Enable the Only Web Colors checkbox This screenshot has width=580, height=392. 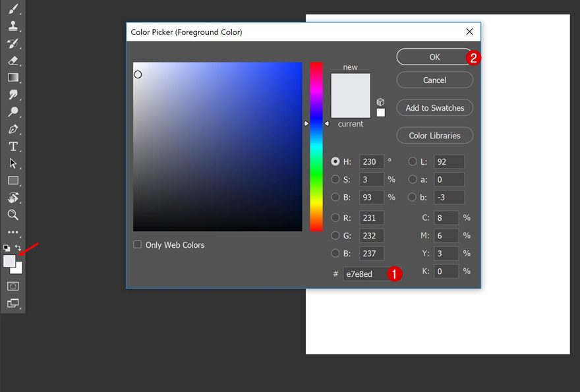137,244
